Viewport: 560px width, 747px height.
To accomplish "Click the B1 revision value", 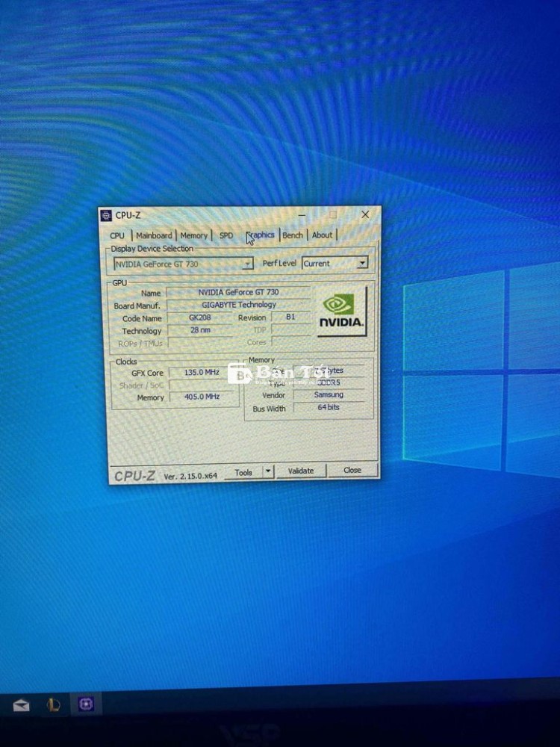I will 290,316.
